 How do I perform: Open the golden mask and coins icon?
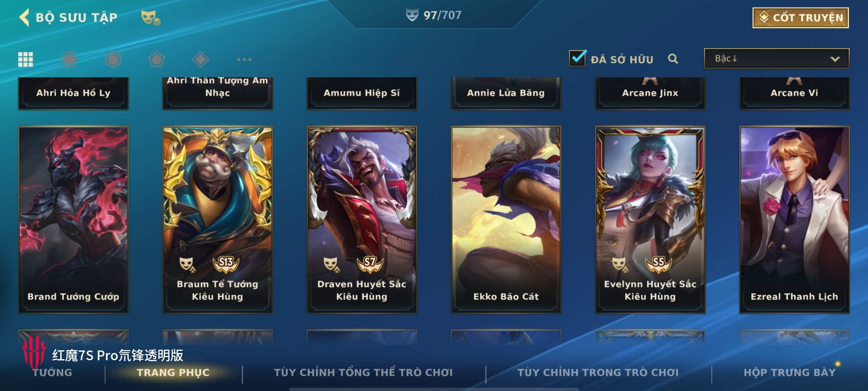(x=150, y=17)
